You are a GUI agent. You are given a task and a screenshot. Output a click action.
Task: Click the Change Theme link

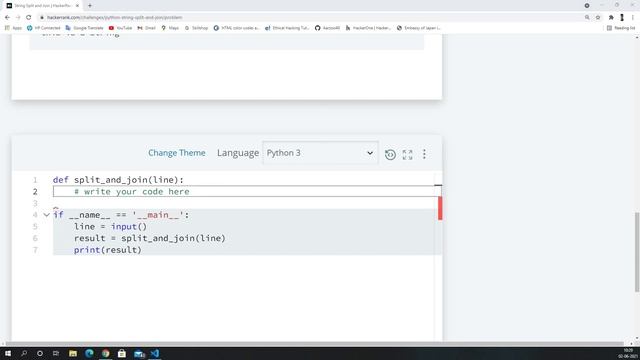pyautogui.click(x=177, y=153)
